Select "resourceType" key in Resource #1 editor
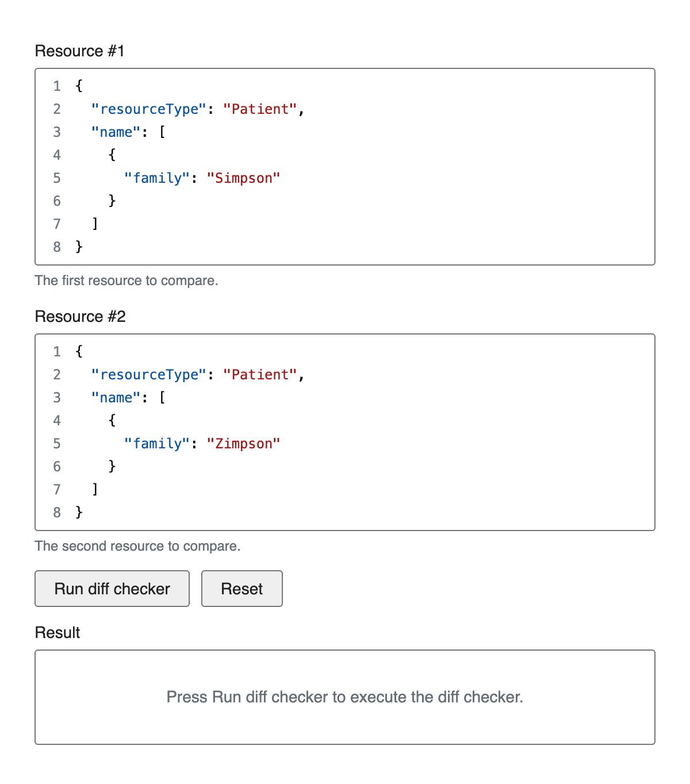 [149, 109]
